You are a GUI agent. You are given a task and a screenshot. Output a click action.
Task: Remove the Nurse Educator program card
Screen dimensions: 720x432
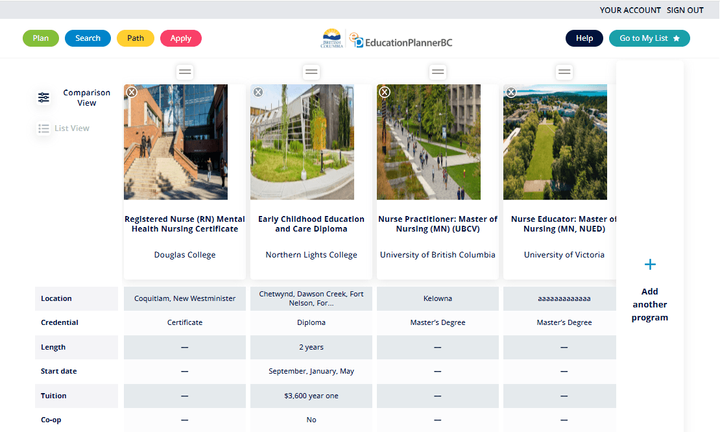511,92
